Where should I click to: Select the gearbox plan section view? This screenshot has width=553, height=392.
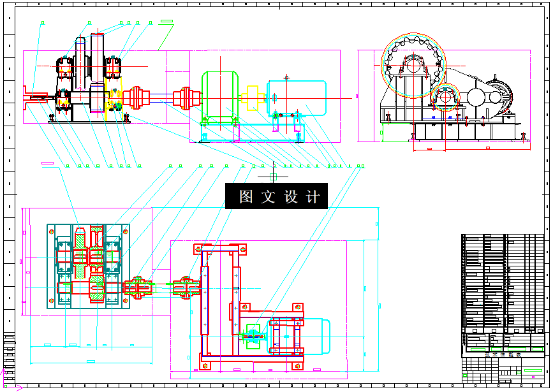coord(88,266)
